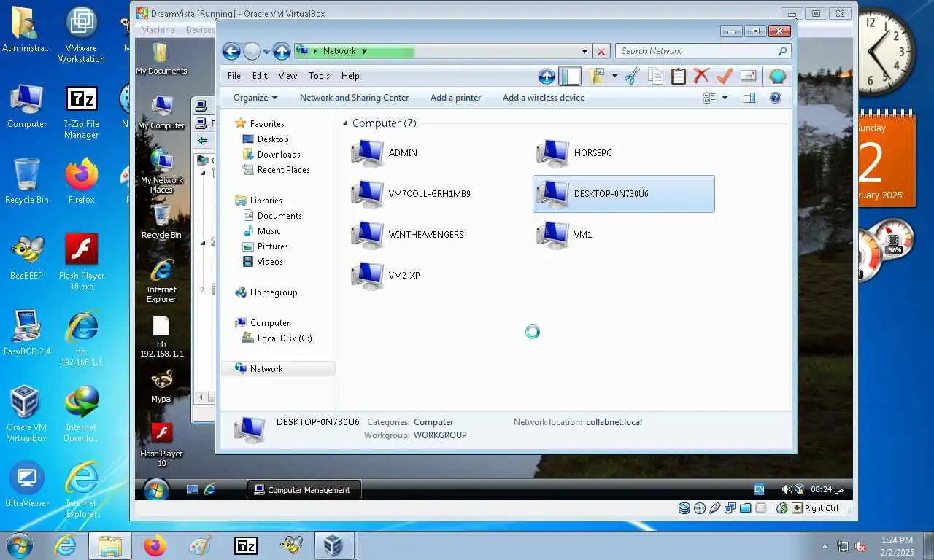Screen dimensions: 934x560
Task: Click the shell globe toolbar icon
Action: click(777, 76)
